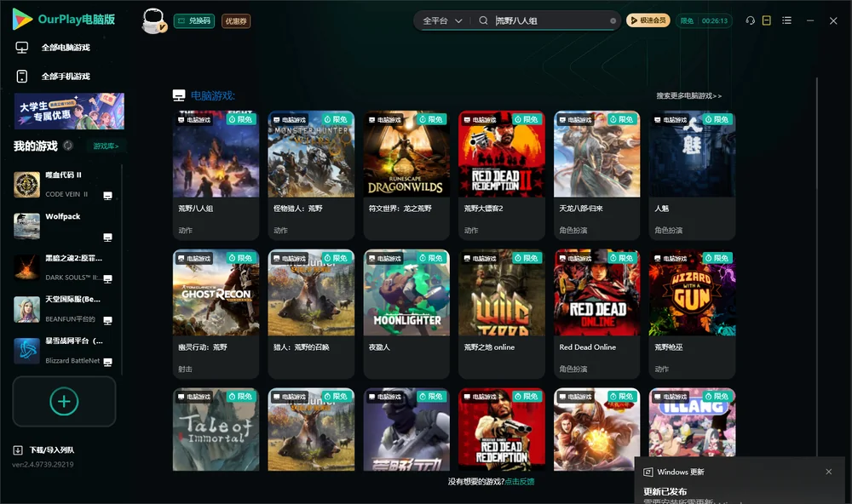Open the 荒野大镖客2 game card
852x504 pixels.
click(502, 175)
